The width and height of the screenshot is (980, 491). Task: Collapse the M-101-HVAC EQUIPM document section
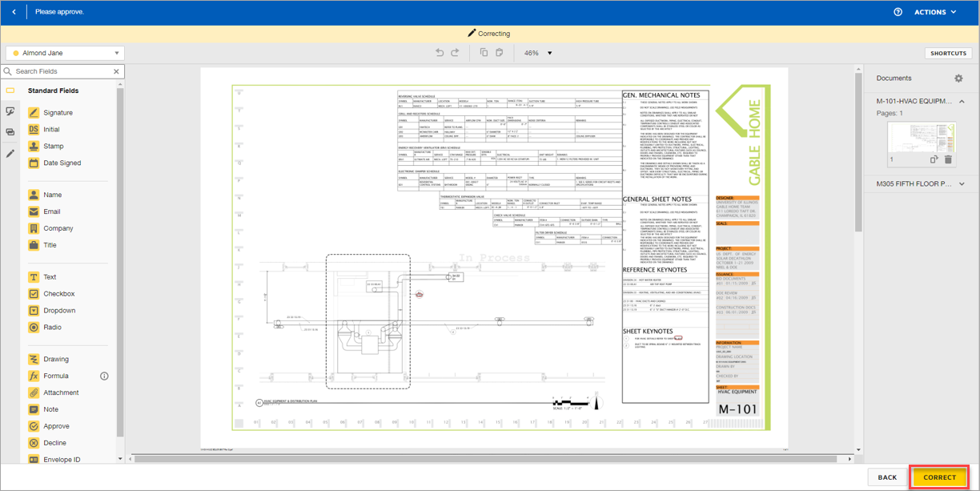coord(962,102)
